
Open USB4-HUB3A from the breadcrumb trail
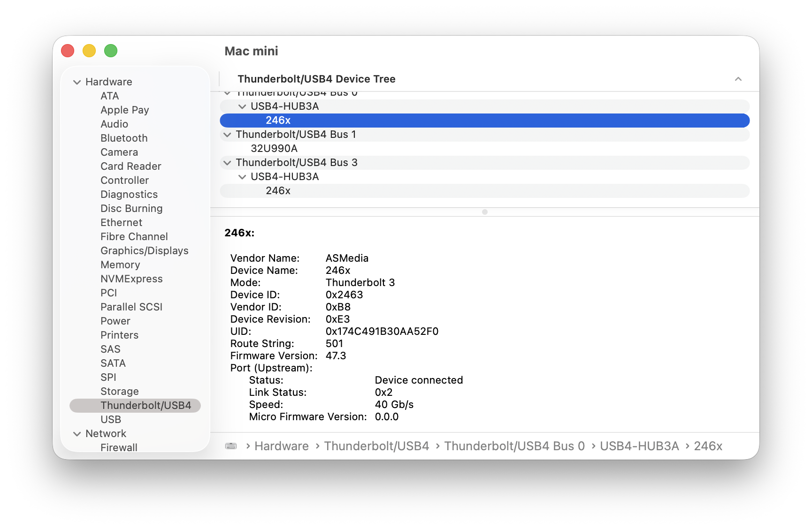click(x=639, y=446)
